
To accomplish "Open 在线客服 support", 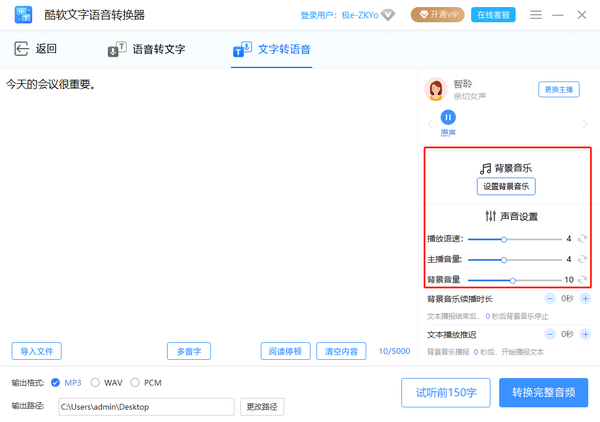I will [493, 15].
